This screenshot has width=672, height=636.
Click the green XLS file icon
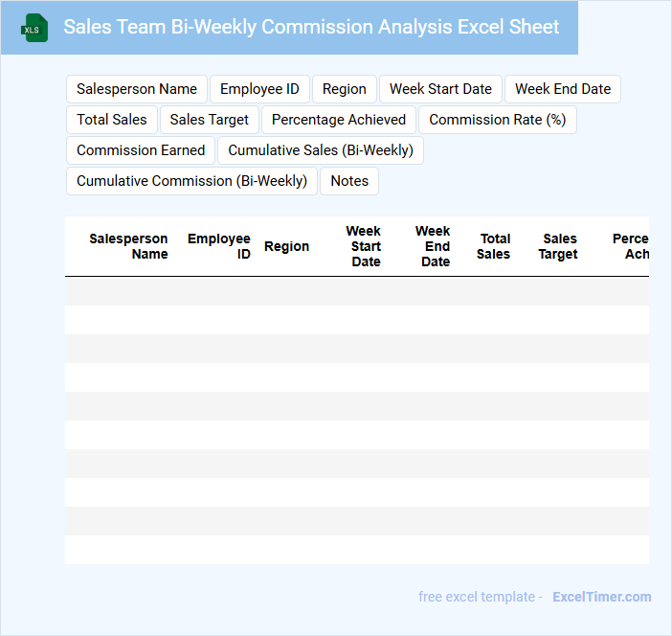[x=34, y=28]
